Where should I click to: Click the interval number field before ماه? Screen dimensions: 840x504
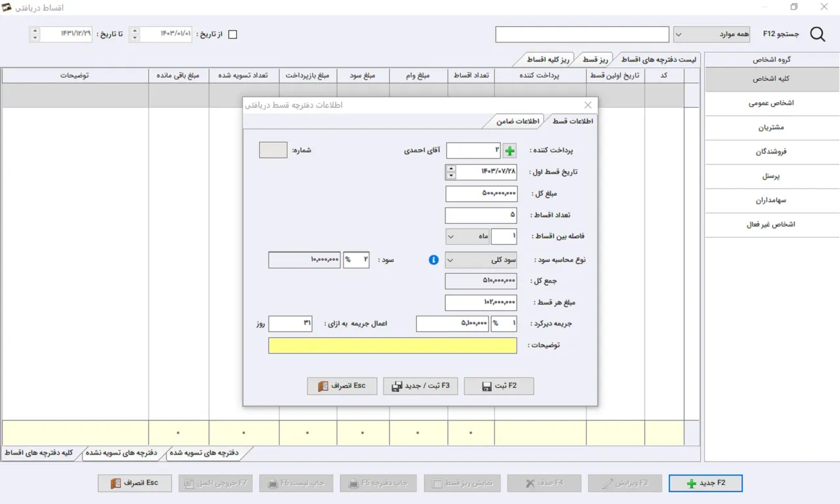click(x=504, y=236)
